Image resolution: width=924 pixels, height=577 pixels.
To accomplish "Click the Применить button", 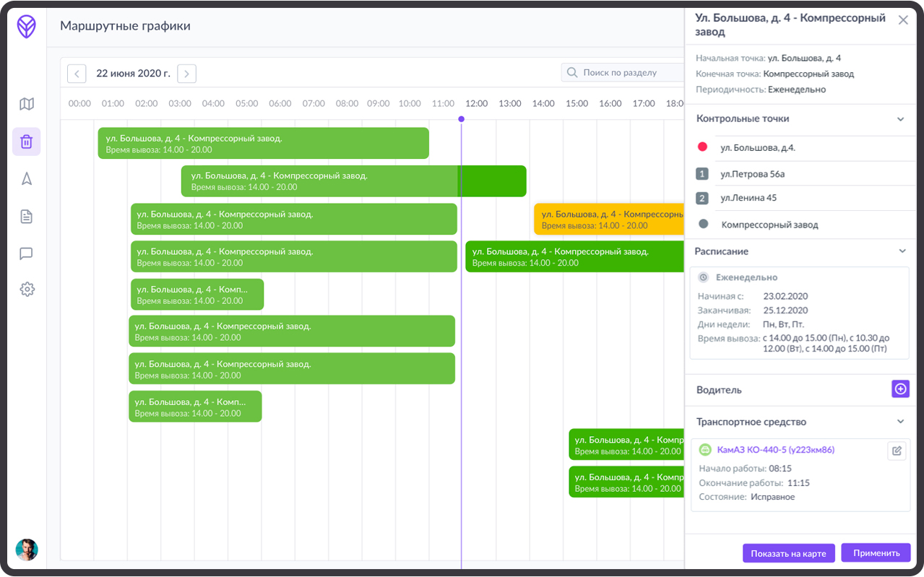I will pos(876,553).
